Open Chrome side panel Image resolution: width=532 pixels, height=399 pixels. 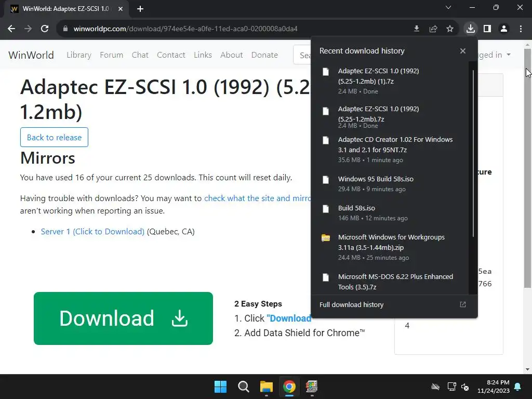[487, 29]
